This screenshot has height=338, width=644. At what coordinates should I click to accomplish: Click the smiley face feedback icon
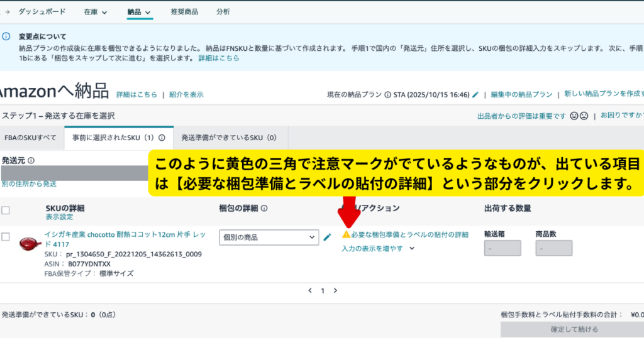pos(574,116)
